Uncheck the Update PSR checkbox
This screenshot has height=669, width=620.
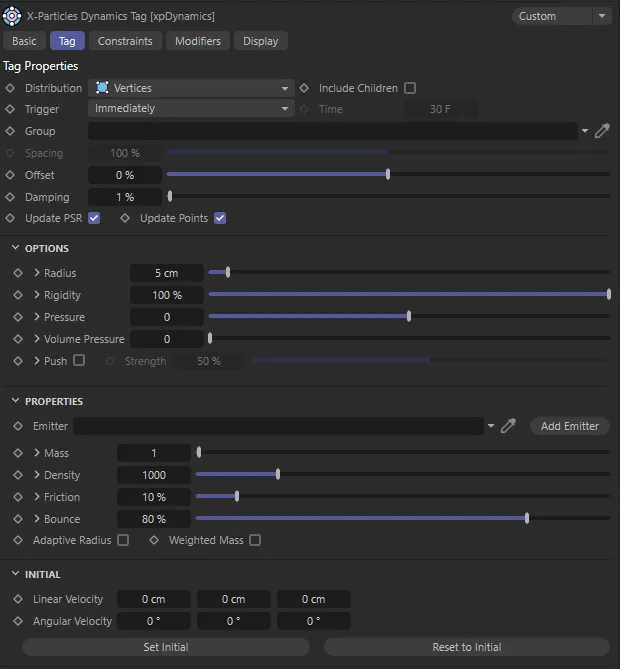(94, 218)
